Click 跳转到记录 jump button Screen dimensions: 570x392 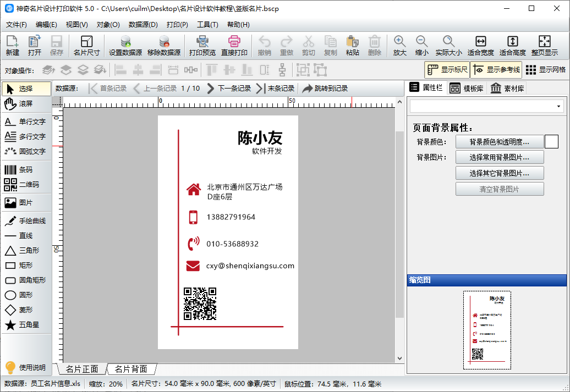325,89
